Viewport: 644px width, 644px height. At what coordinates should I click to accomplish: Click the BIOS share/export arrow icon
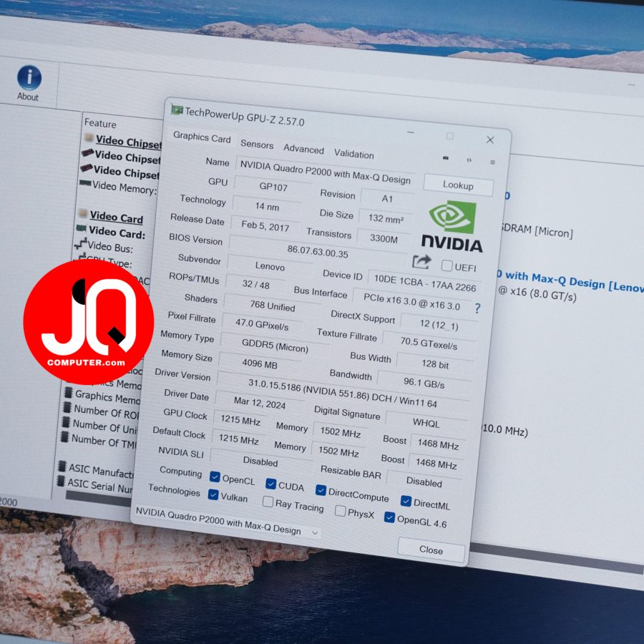click(x=421, y=262)
